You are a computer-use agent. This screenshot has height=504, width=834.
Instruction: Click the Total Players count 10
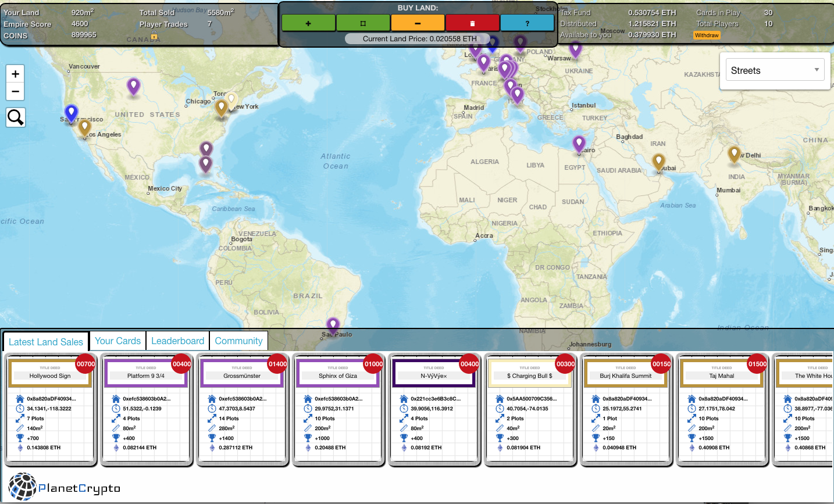pyautogui.click(x=768, y=24)
